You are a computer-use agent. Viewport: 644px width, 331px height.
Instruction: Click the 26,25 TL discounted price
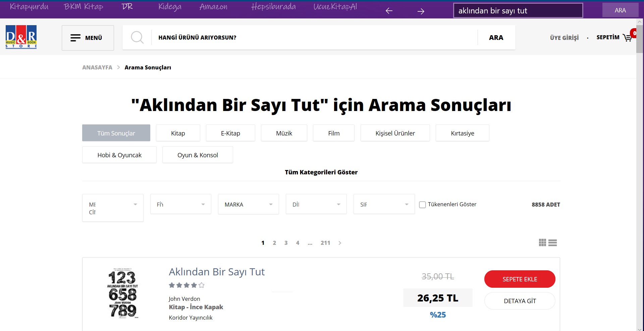click(438, 298)
